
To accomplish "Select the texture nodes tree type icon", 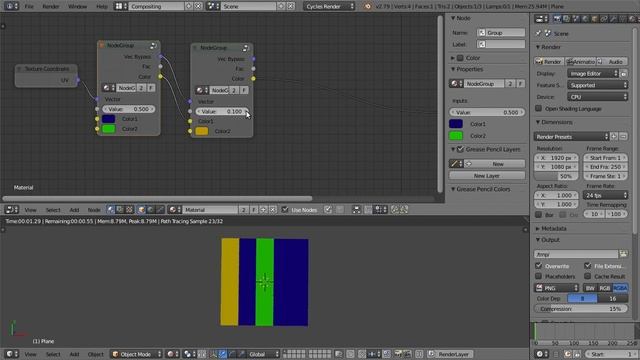I will (129, 210).
